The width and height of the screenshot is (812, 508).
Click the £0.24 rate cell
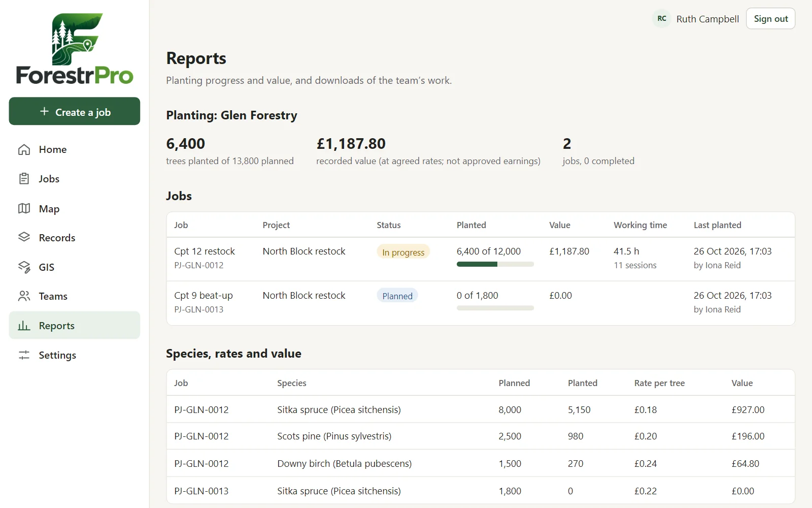(646, 464)
